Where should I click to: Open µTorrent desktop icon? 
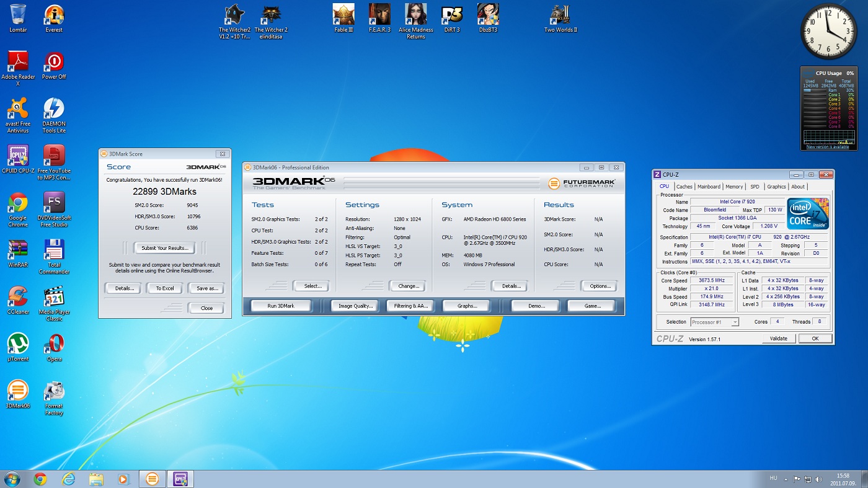(x=18, y=347)
